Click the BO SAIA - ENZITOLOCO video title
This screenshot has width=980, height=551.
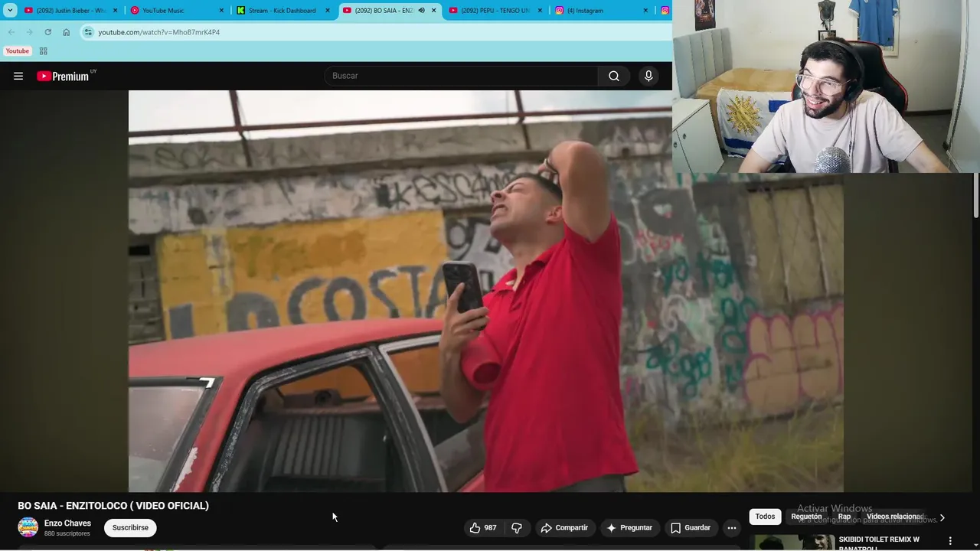(113, 506)
